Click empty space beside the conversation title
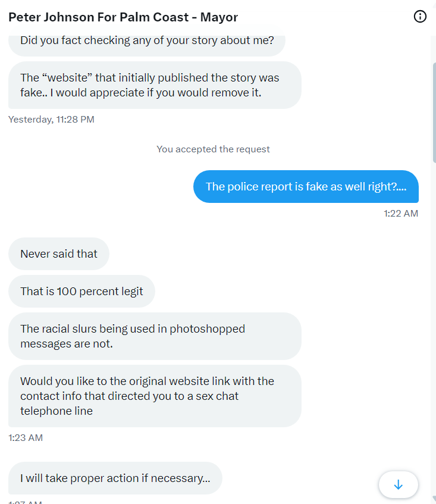436x504 pixels. (x=327, y=17)
